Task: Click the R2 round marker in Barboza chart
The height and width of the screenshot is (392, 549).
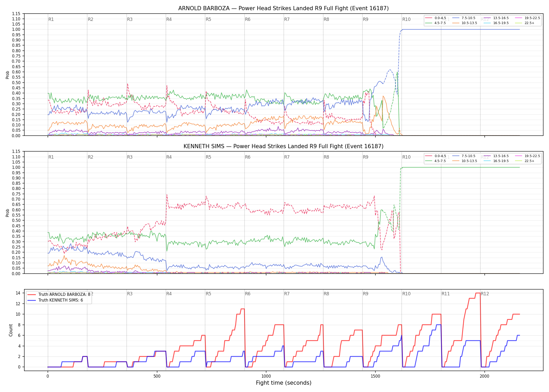Action: coord(90,19)
